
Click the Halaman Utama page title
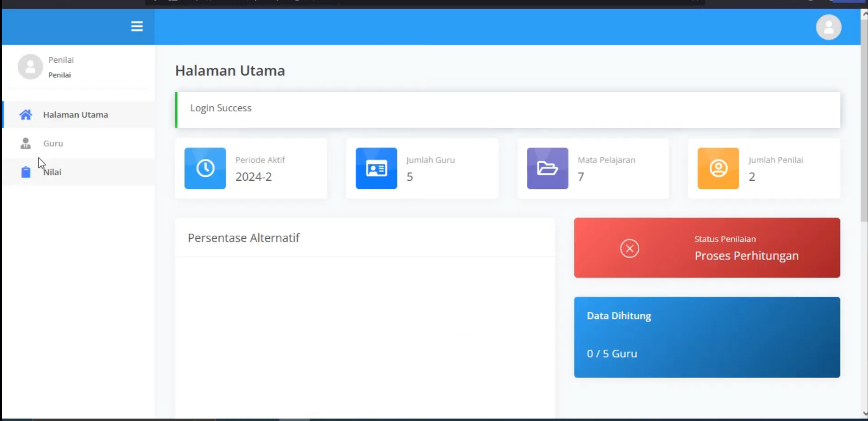(x=230, y=71)
